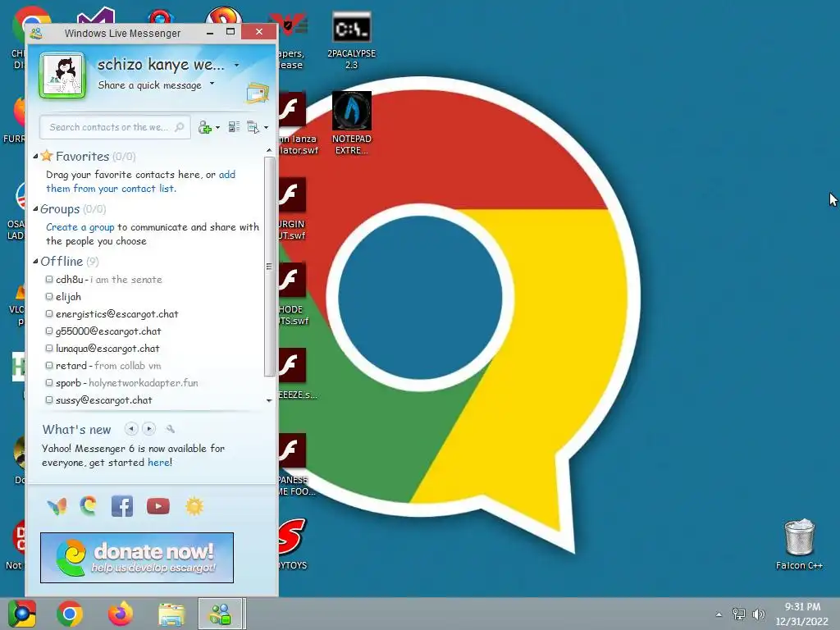Show previous What's new item
Screen dimensions: 840x630
click(130, 428)
